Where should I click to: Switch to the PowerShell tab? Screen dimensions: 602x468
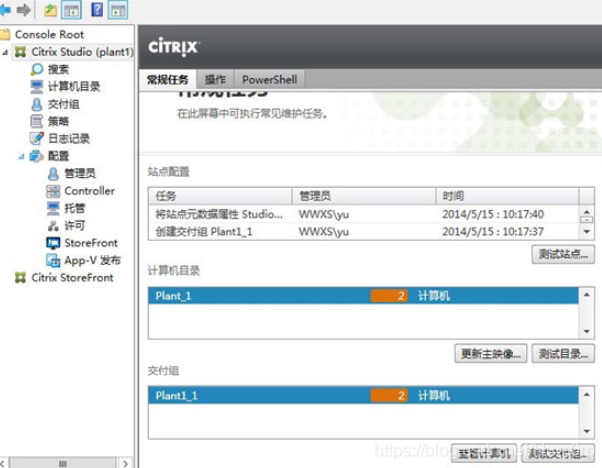269,79
